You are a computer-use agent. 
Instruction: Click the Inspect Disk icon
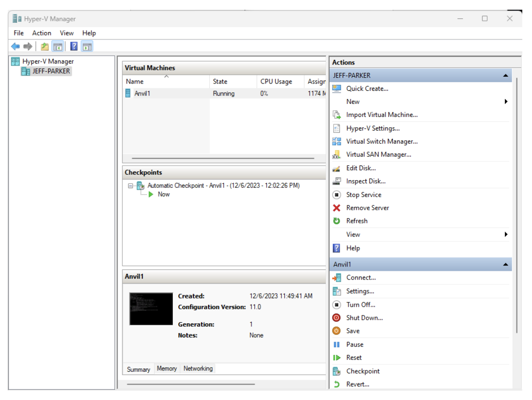(x=336, y=181)
